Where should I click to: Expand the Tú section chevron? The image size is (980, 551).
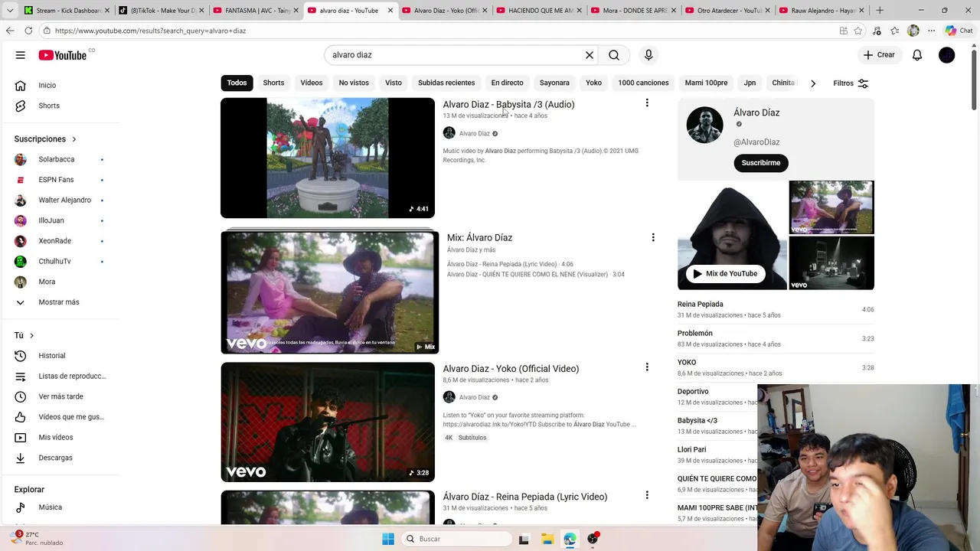tap(31, 336)
